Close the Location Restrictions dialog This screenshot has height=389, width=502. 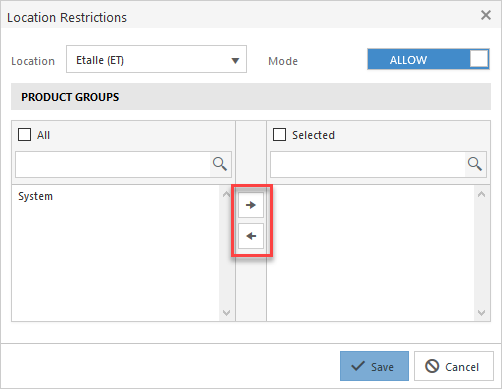pos(486,15)
